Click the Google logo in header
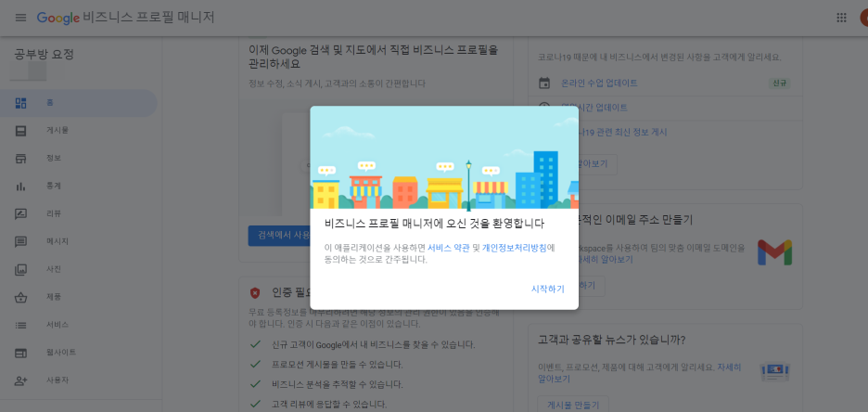Image resolution: width=868 pixels, height=412 pixels. pos(58,18)
